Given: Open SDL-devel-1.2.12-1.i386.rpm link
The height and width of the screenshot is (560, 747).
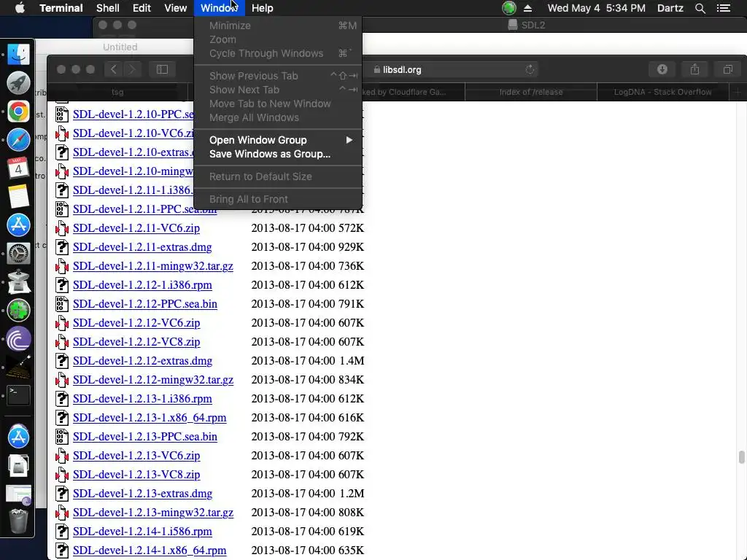Looking at the screenshot, I should pos(142,285).
